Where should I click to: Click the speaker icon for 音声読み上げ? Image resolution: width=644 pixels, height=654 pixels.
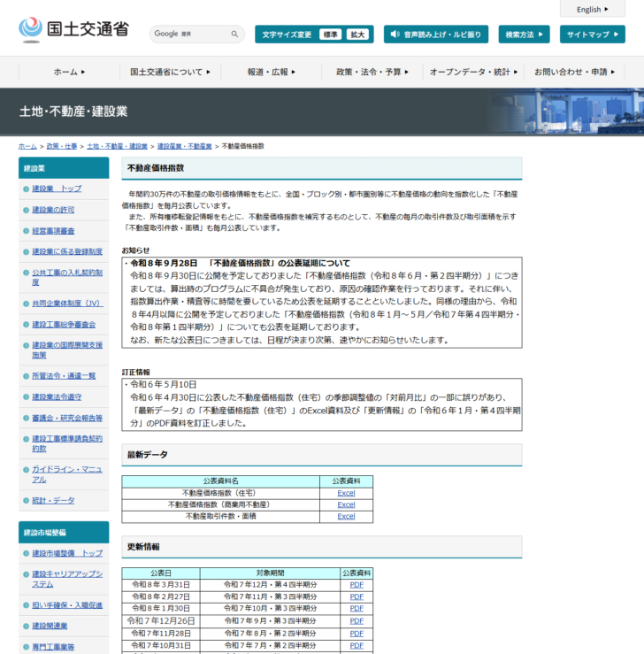395,35
